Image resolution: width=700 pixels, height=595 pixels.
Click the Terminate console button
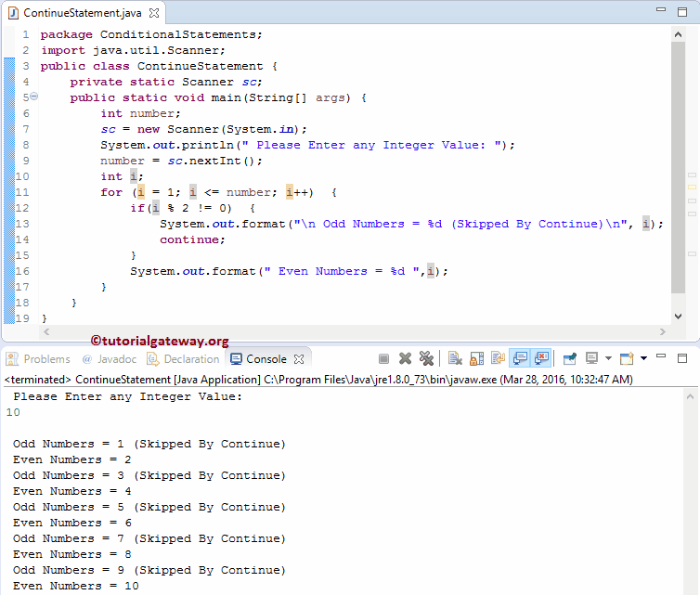pyautogui.click(x=384, y=358)
